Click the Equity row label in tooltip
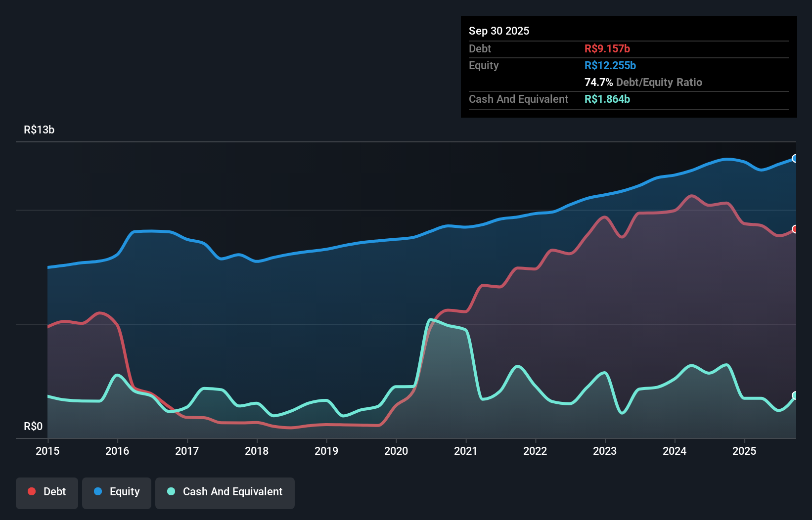Screen dimensions: 812x520 click(x=484, y=65)
